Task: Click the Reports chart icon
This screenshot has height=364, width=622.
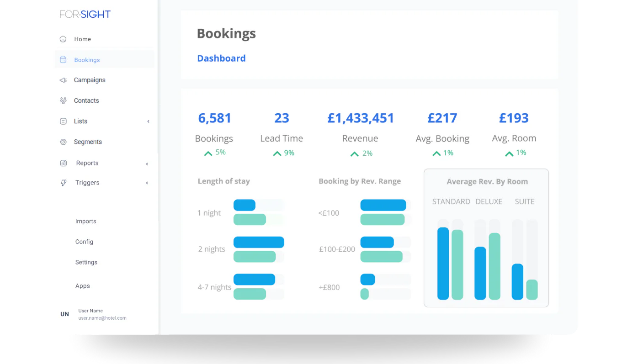Action: (x=64, y=164)
